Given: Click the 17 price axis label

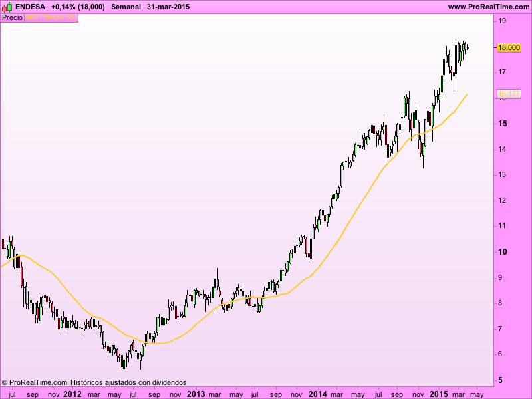Looking at the screenshot, I should pos(502,72).
